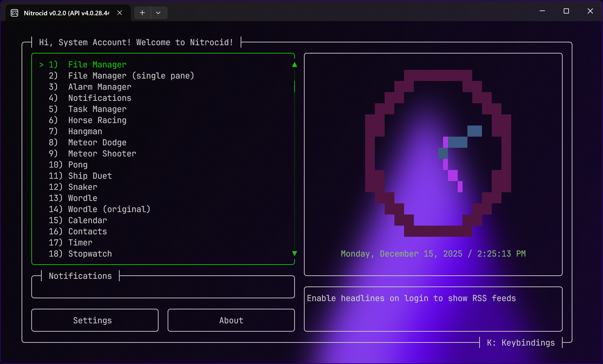Select File Manager (single pane) entry

click(x=131, y=76)
